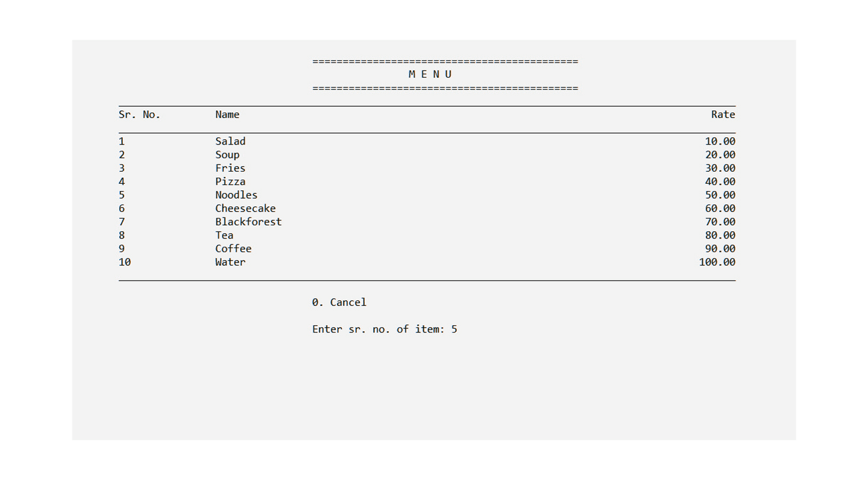
Task: Click serial number 7 in Blackforest row
Action: point(122,222)
